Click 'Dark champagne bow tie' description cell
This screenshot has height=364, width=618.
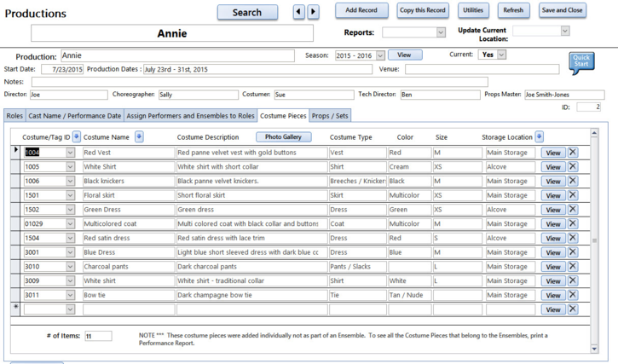point(251,295)
